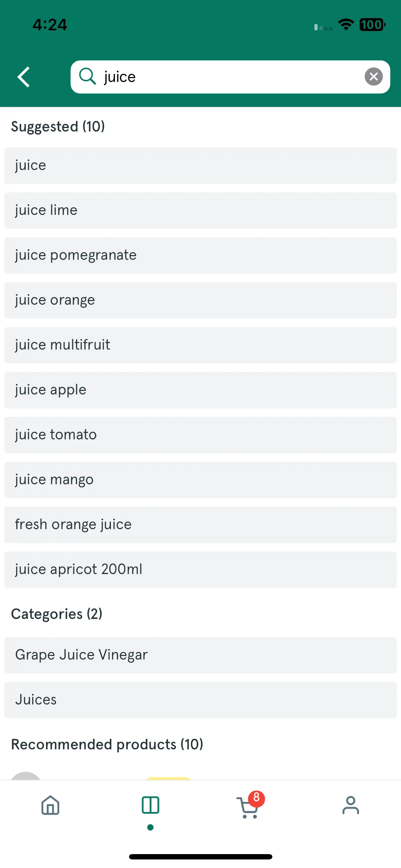
Task: Open the shopping cart icon
Action: [x=247, y=807]
